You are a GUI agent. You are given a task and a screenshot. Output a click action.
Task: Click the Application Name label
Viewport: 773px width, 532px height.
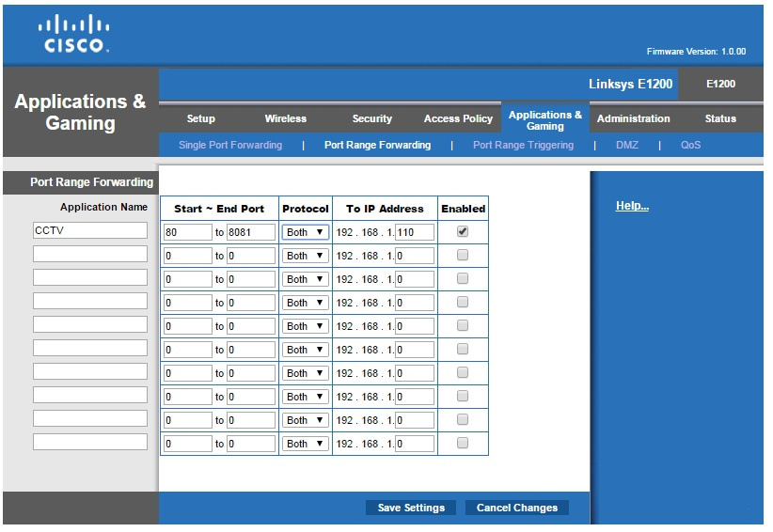[103, 207]
